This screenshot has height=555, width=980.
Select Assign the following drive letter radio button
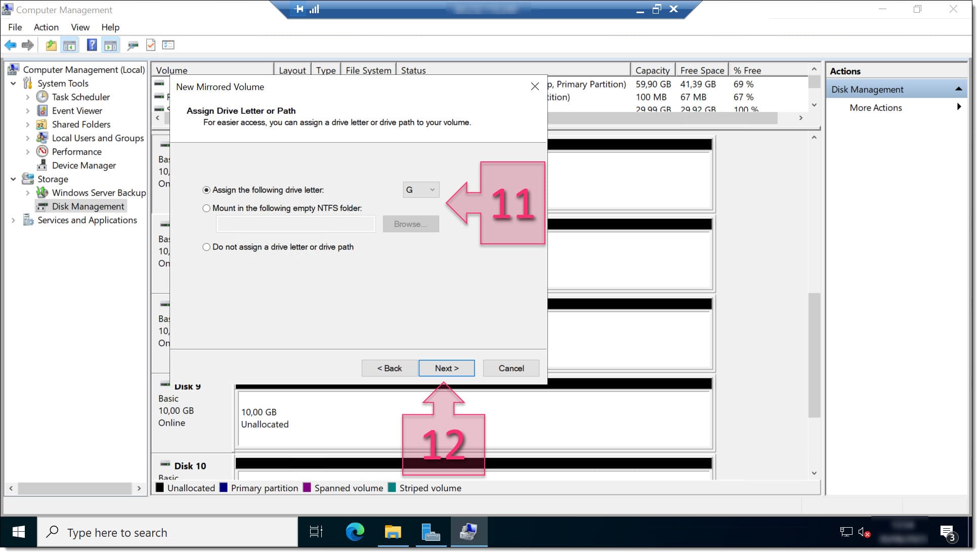coord(206,190)
